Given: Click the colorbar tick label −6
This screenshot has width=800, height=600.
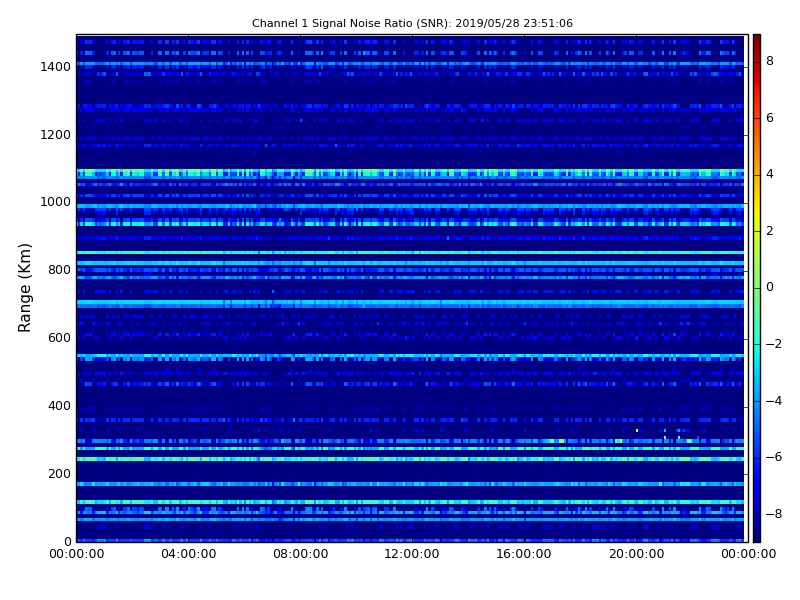Looking at the screenshot, I should point(774,457).
